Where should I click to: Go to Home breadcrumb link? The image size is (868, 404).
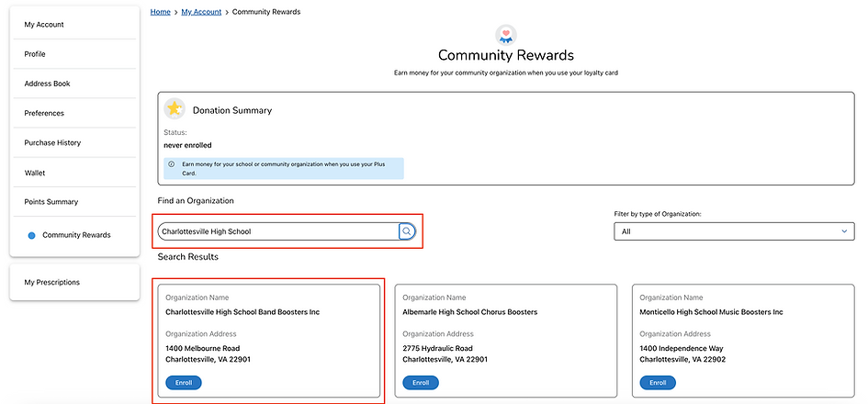[161, 12]
